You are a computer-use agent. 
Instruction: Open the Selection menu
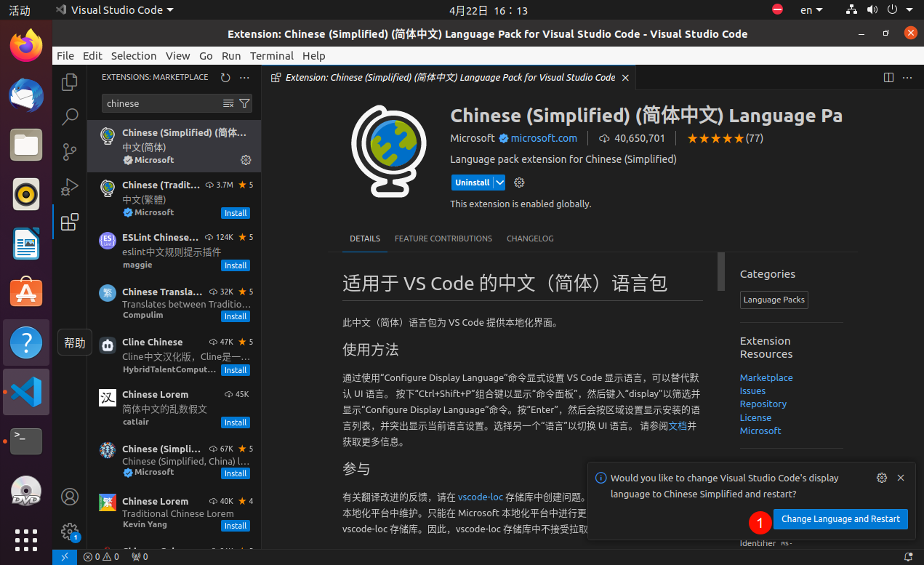[x=134, y=56]
